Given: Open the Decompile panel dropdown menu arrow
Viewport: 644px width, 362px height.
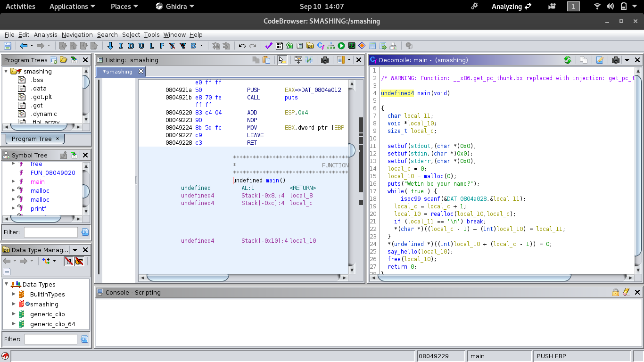Looking at the screenshot, I should point(627,60).
